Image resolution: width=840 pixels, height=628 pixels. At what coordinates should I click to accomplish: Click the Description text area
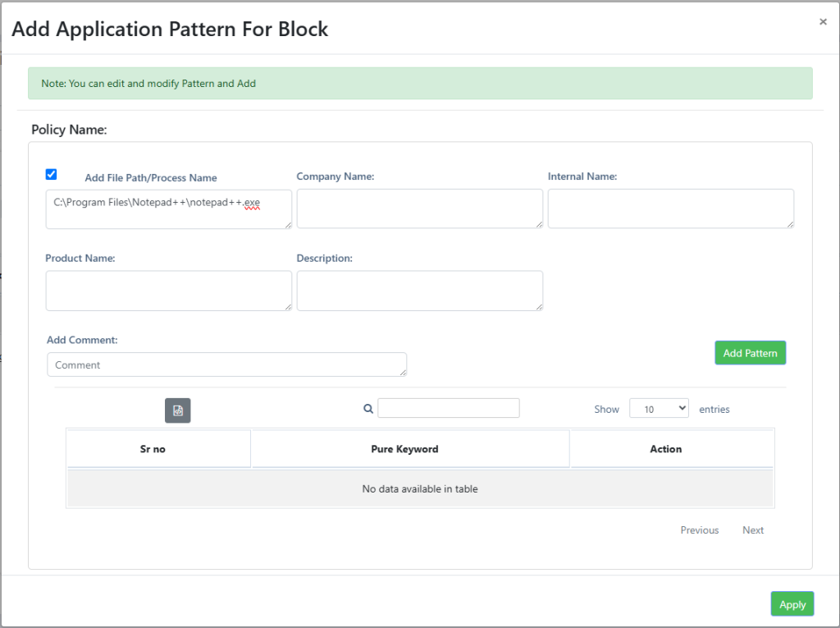click(x=419, y=291)
